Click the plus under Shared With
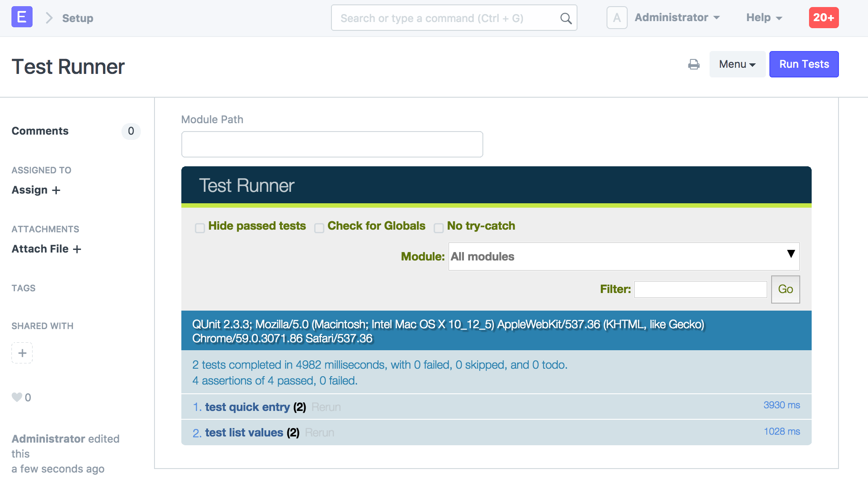Viewport: 868px width, 491px height. click(x=22, y=353)
